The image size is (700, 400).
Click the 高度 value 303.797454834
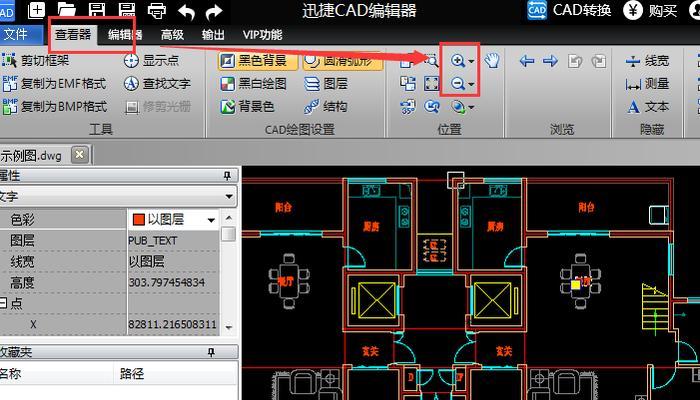[167, 282]
